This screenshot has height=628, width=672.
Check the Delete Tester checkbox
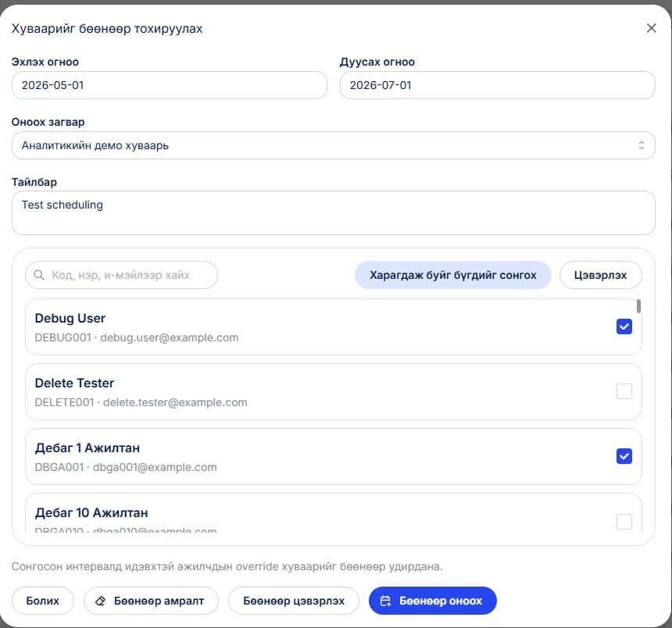624,391
